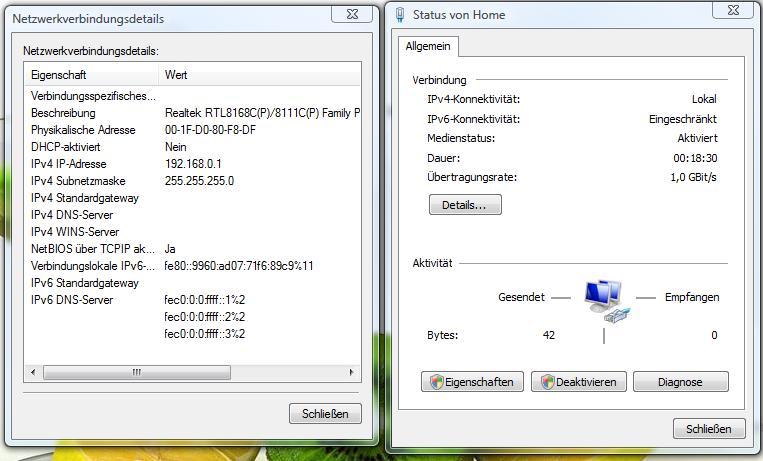Close the Status von Home window with X
The width and height of the screenshot is (763, 461).
(733, 10)
